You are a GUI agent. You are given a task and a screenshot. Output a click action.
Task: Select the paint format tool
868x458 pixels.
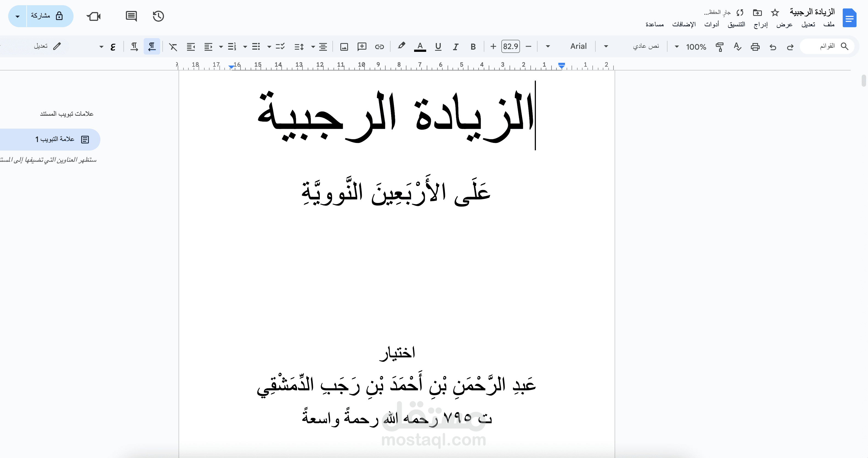719,47
